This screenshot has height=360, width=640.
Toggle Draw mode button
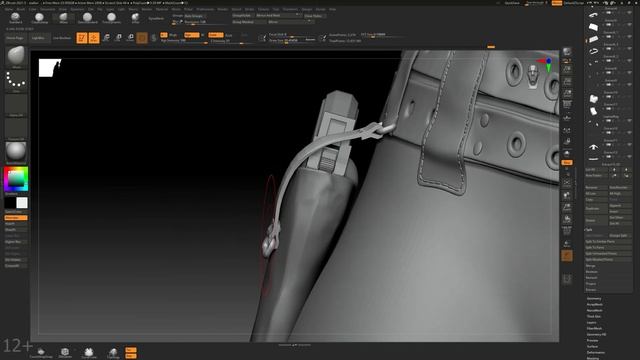click(x=94, y=38)
